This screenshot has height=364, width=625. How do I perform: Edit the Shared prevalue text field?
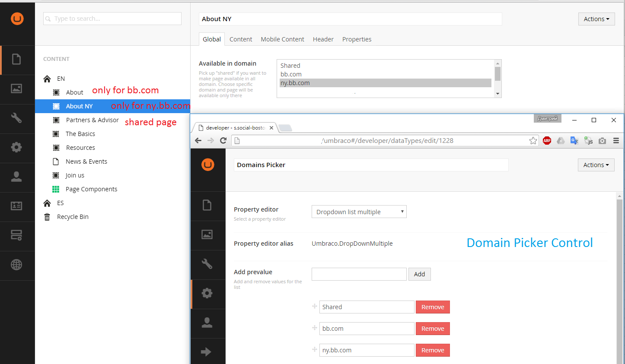point(367,307)
